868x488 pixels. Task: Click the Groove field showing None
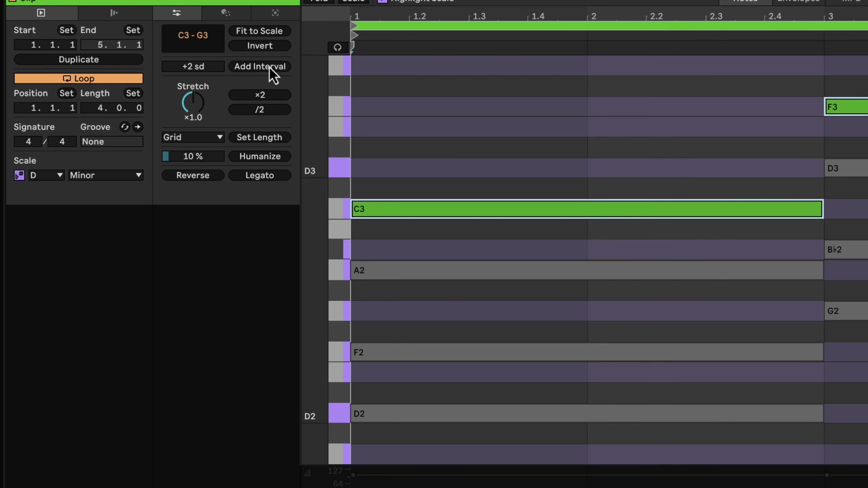[x=112, y=142]
